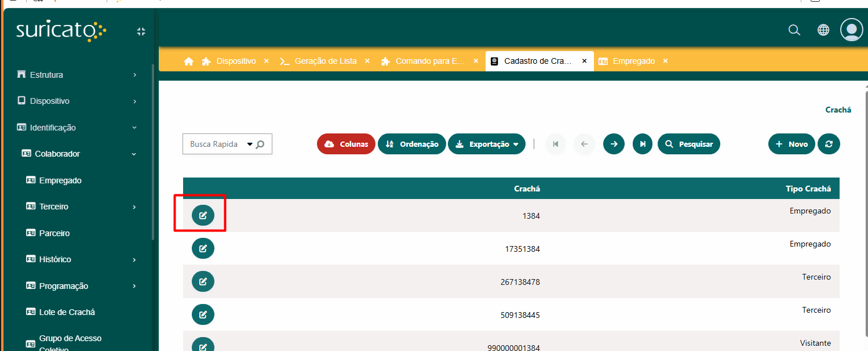The width and height of the screenshot is (868, 351).
Task: Edit the row for crachá 509138445
Action: pyautogui.click(x=203, y=314)
